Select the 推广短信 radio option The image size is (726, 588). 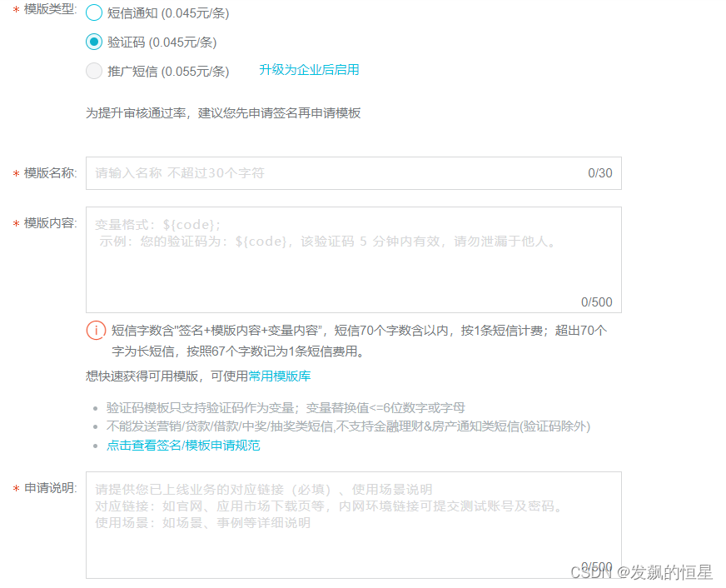pos(94,70)
